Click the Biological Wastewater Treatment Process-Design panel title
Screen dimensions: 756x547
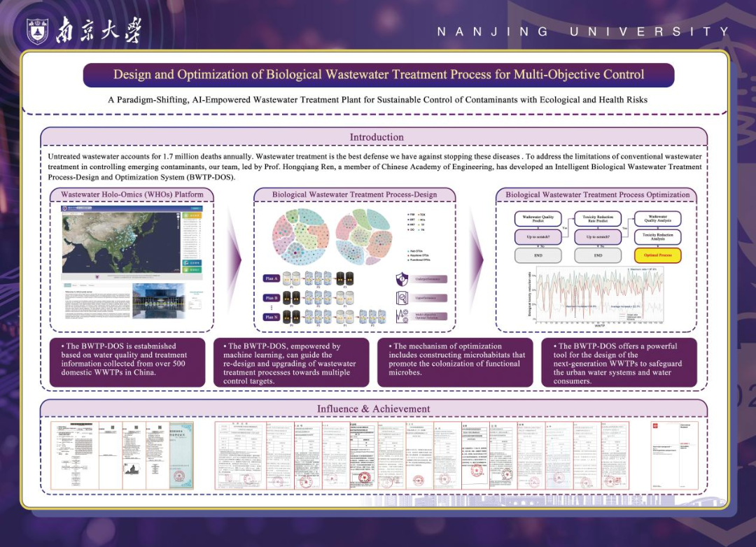click(x=355, y=194)
